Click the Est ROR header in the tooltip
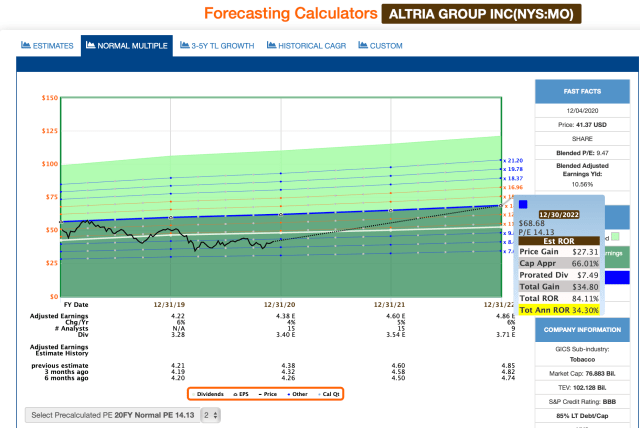The width and height of the screenshot is (640, 428). [559, 241]
